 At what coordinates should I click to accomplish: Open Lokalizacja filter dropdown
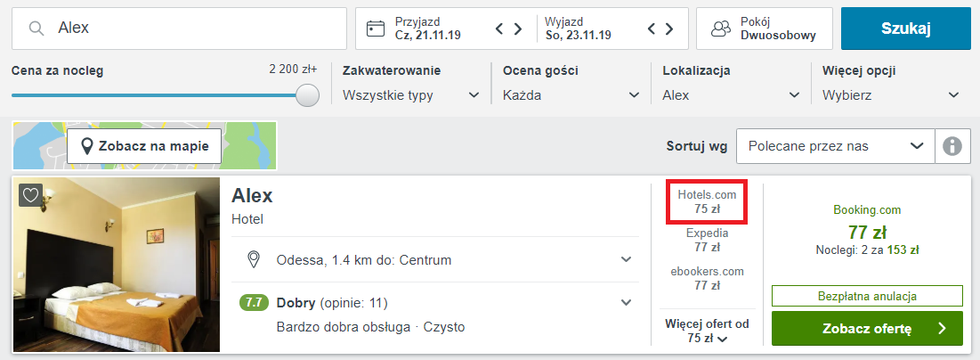(731, 95)
